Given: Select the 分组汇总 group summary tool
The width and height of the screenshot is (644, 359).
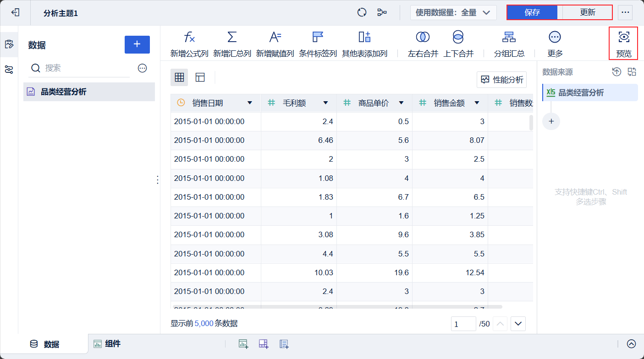Looking at the screenshot, I should click(x=509, y=38).
